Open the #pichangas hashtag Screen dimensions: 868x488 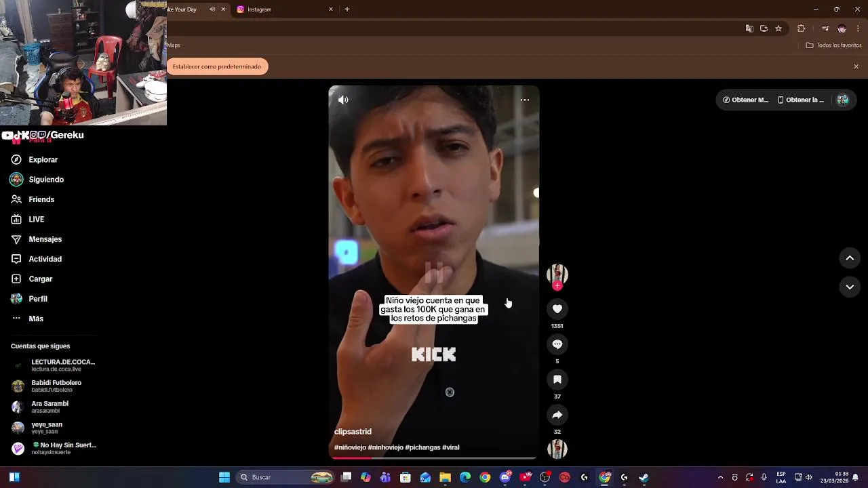point(422,447)
